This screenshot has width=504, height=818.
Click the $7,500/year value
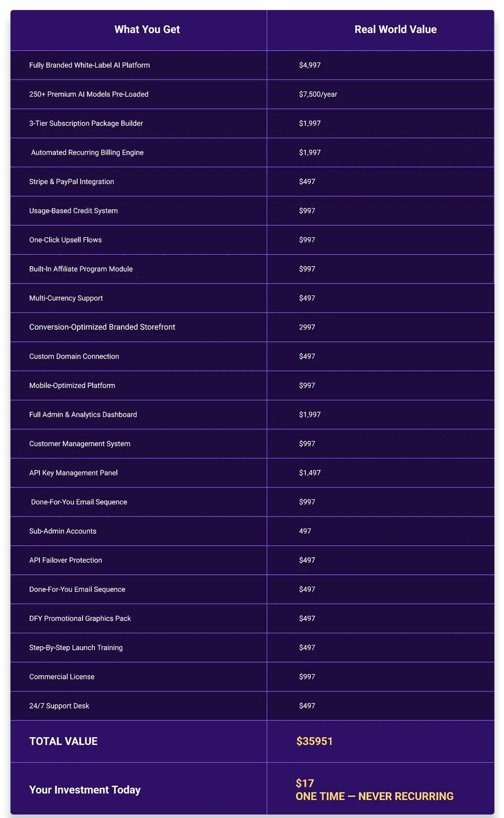[x=318, y=94]
